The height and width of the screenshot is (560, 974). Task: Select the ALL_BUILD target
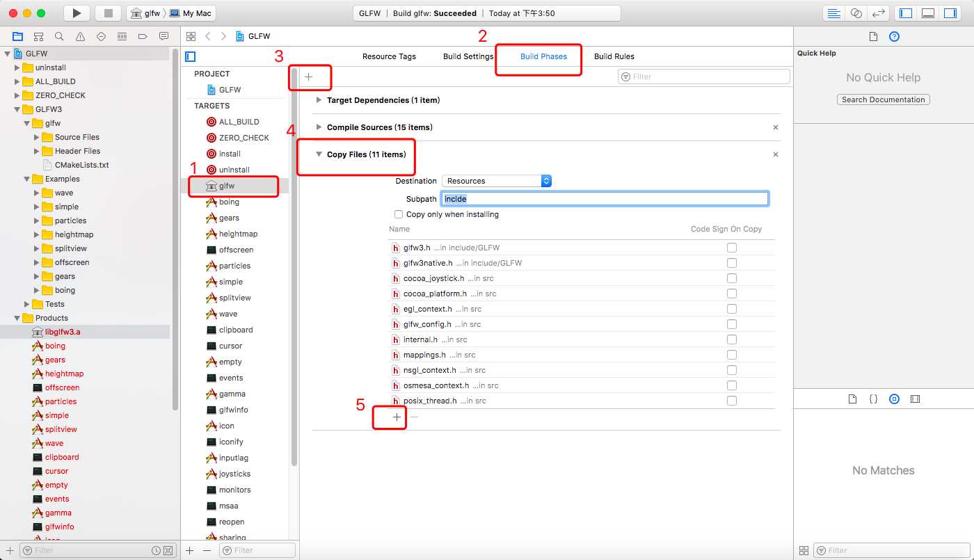[239, 122]
